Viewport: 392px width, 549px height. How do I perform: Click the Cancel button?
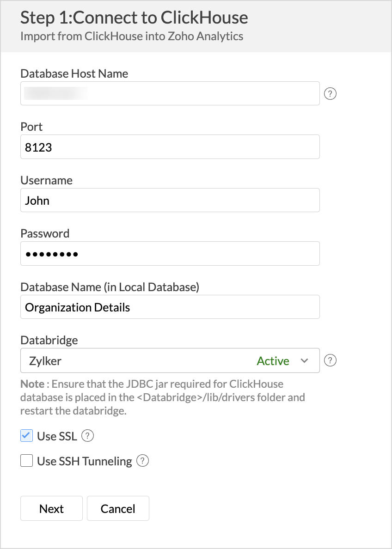point(118,508)
